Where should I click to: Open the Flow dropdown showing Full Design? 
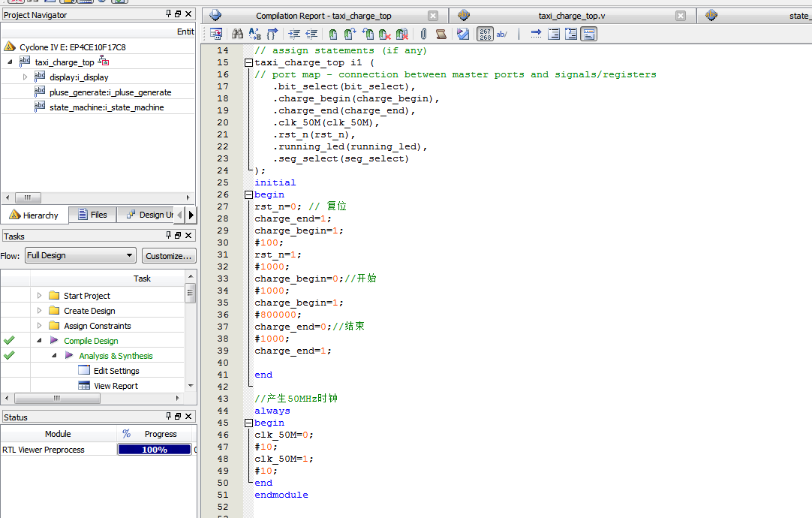[x=80, y=255]
